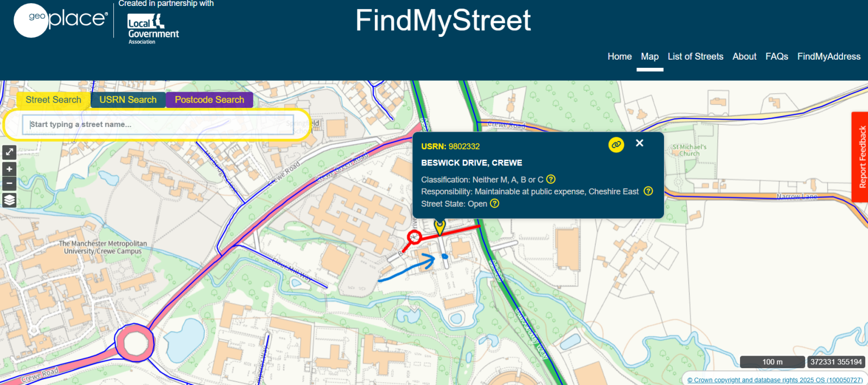Click the fullscreen expand map icon

click(9, 152)
